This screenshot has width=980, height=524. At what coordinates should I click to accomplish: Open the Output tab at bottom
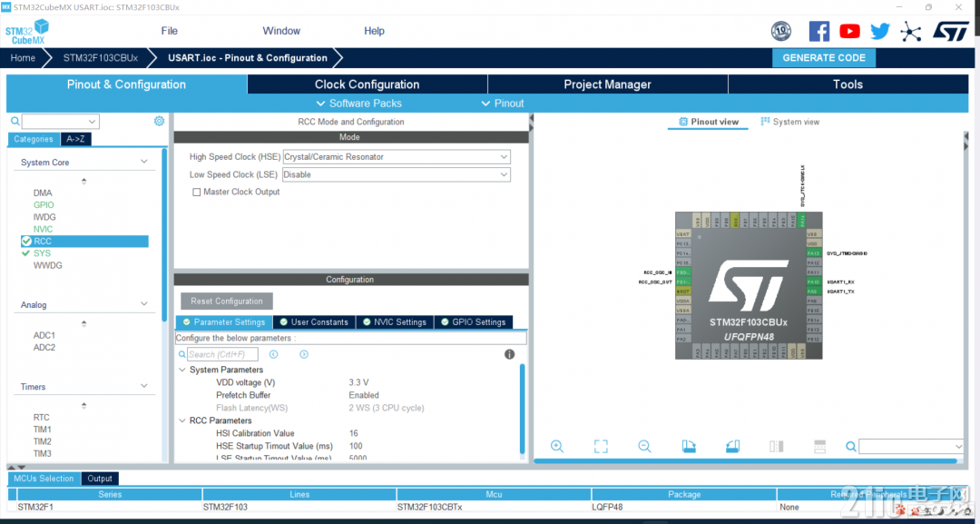[x=100, y=479]
